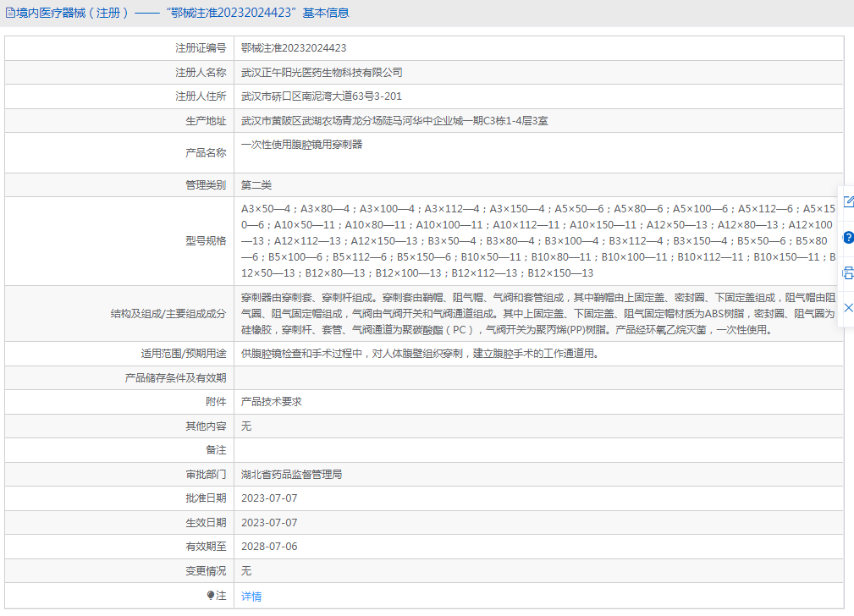
Task: Click the 备注 row label
Action: click(x=216, y=450)
